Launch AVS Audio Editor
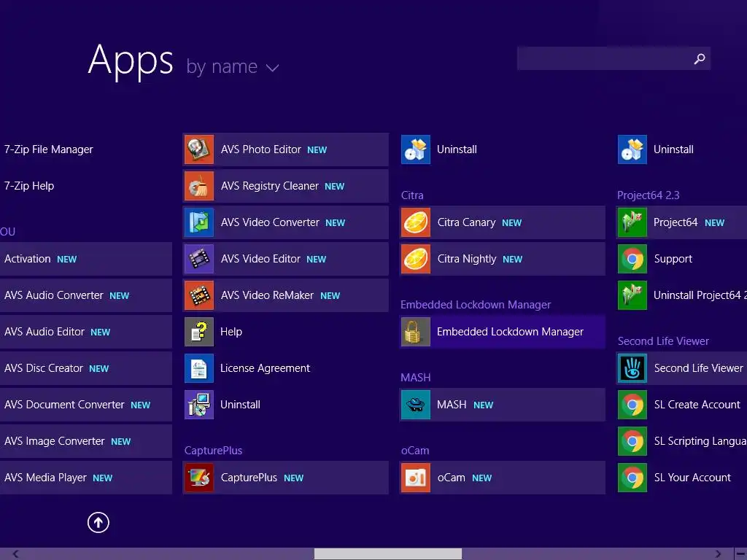Screen dimensions: 747x560 tap(86, 332)
